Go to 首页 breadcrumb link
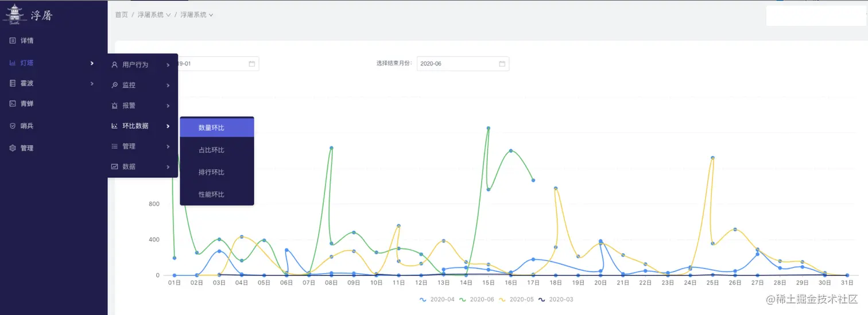The image size is (868, 315). (x=121, y=15)
